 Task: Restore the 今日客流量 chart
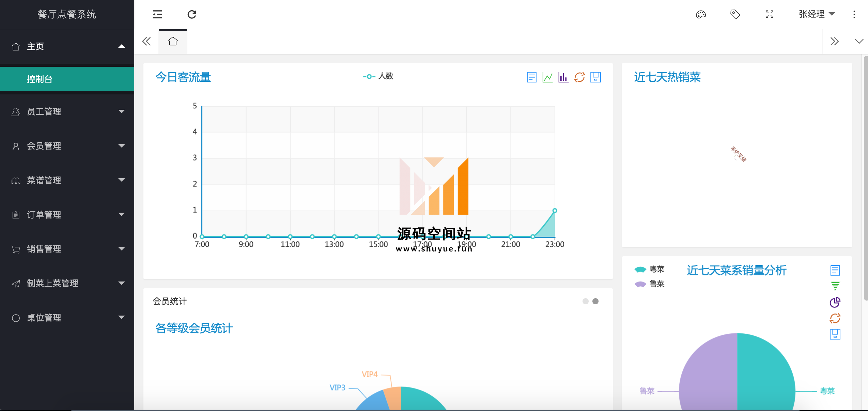coord(579,77)
